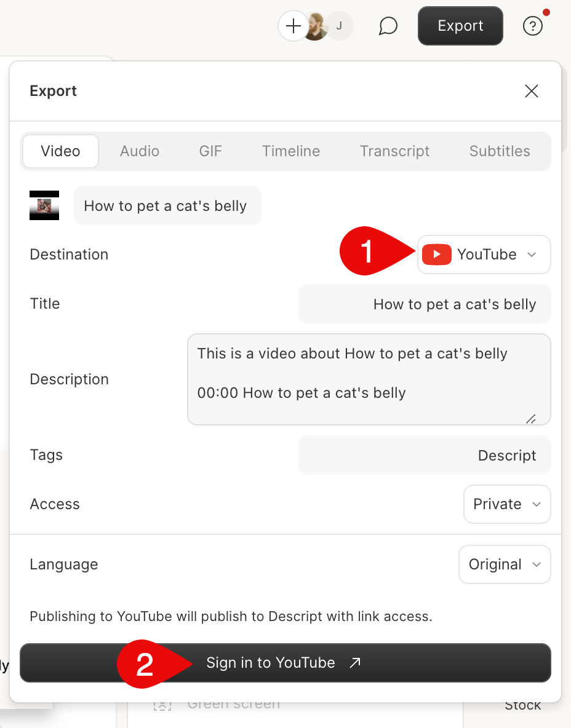Click the description resize handle corner

[x=531, y=419]
